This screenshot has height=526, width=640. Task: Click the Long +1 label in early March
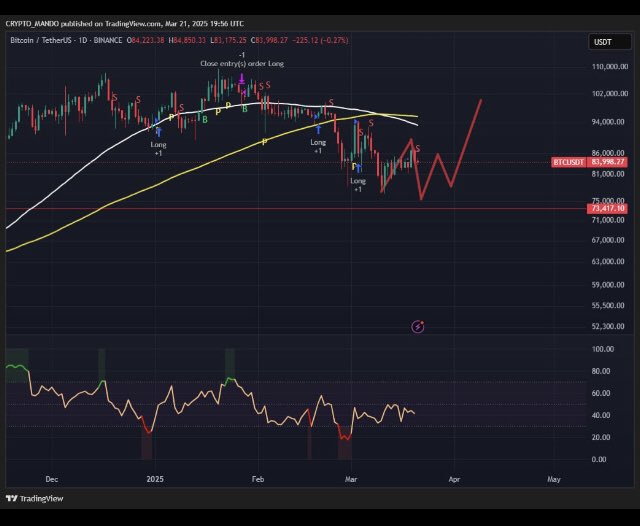coord(358,184)
